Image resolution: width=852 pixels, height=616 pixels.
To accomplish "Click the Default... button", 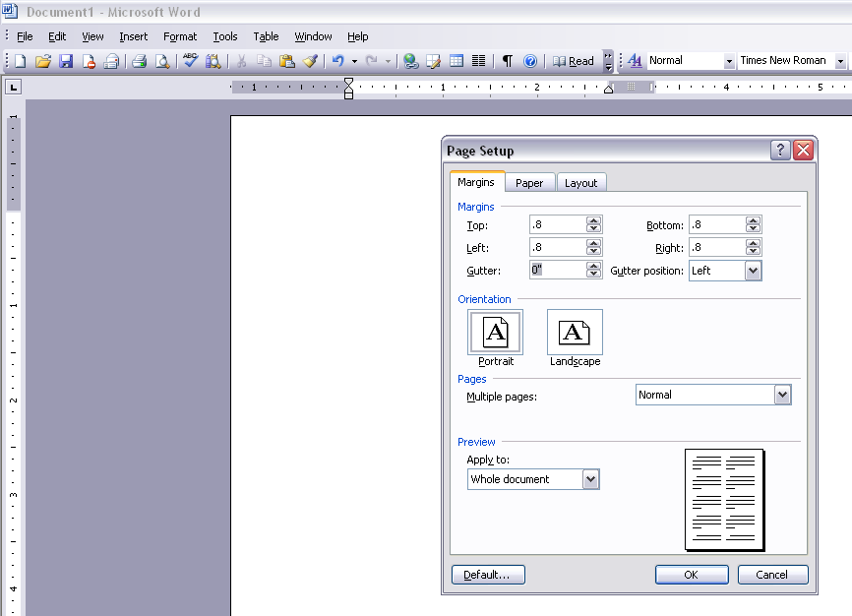I will (x=487, y=575).
